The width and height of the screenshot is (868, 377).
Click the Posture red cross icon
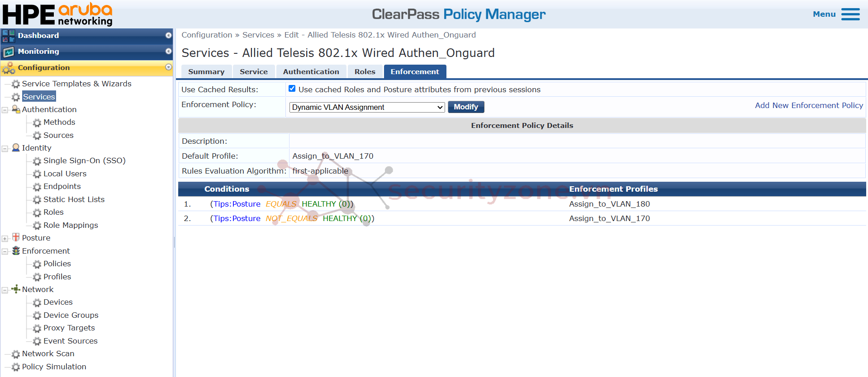pos(16,237)
